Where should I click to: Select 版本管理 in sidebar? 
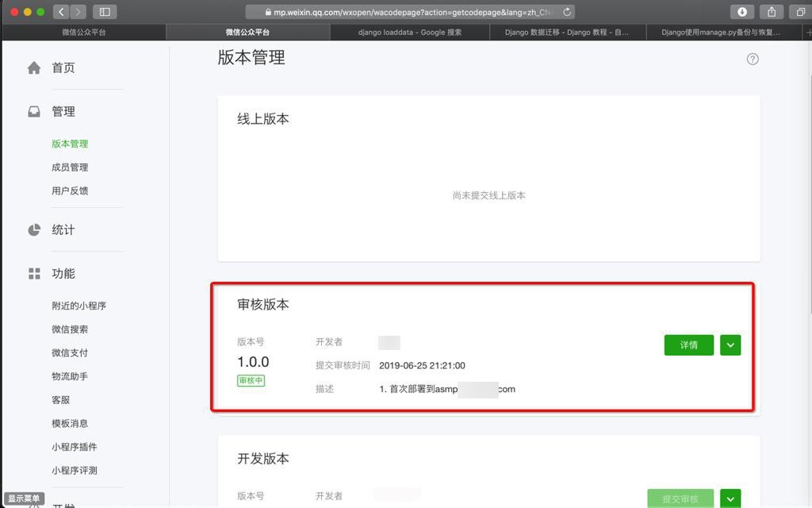click(x=70, y=144)
